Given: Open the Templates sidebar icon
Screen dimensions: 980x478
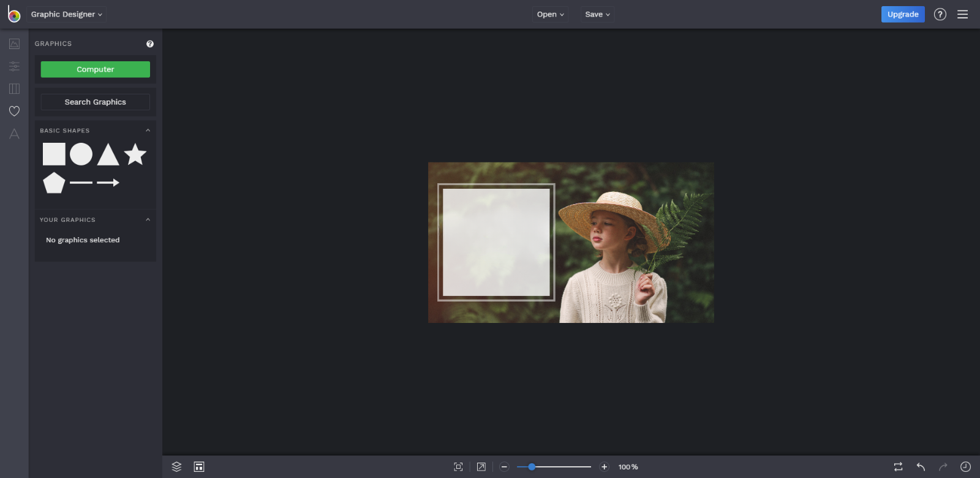Looking at the screenshot, I should [14, 89].
